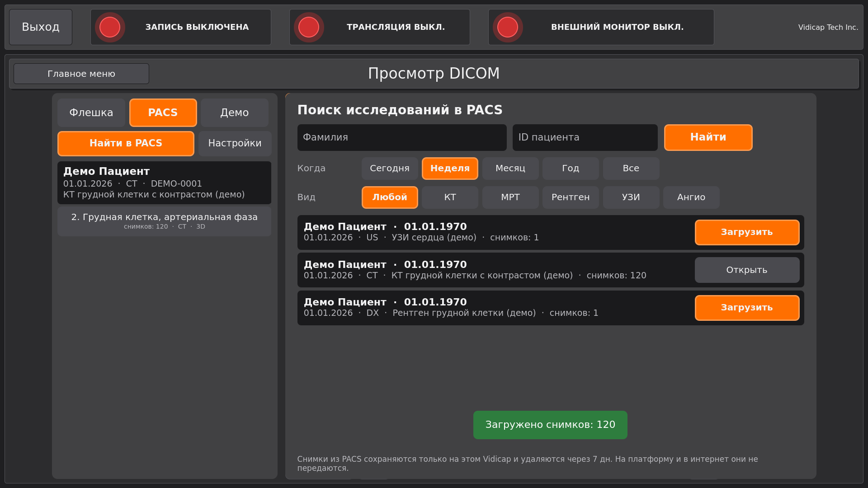Choose modality filter КТ
Image resolution: width=868 pixels, height=488 pixels.
(x=450, y=197)
